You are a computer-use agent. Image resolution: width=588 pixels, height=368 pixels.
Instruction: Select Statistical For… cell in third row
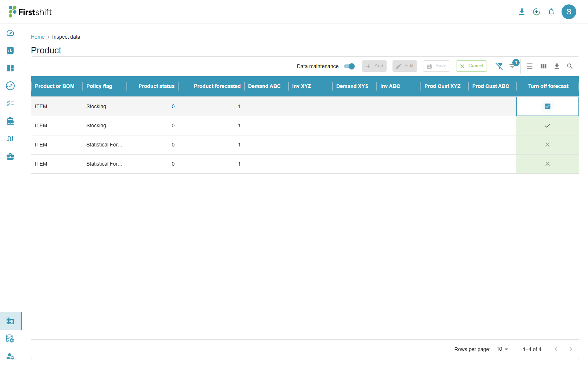[104, 145]
